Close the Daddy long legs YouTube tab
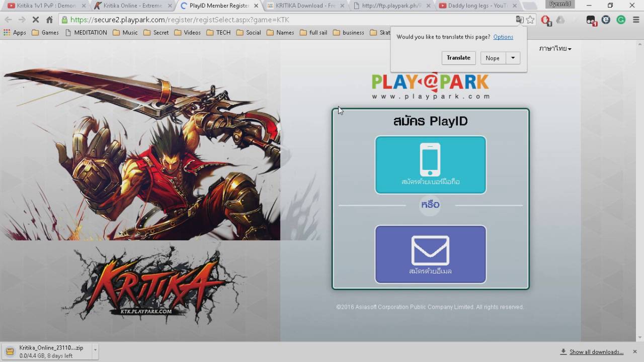Screen dimensions: 644x362 point(515,6)
